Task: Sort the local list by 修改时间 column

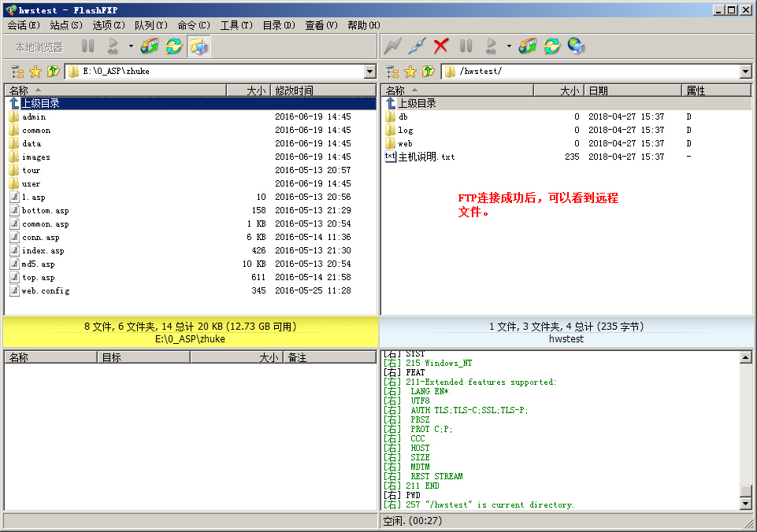Action: coord(323,91)
